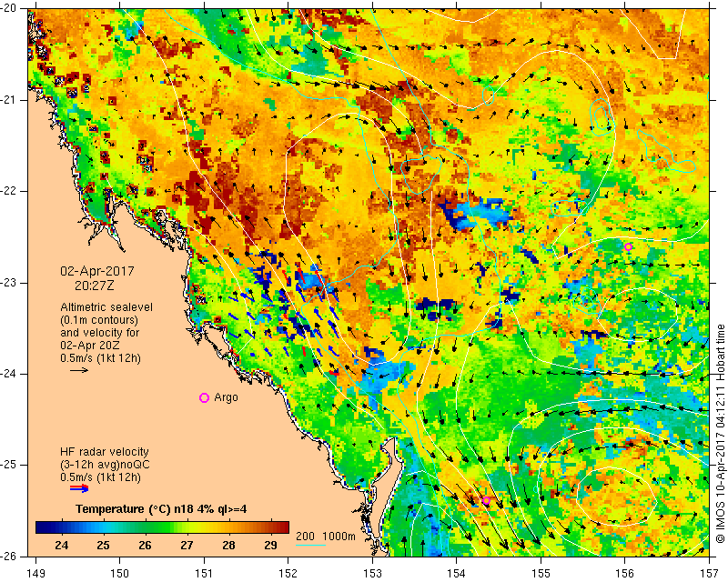Click longitude axis label '149'

tap(36, 573)
